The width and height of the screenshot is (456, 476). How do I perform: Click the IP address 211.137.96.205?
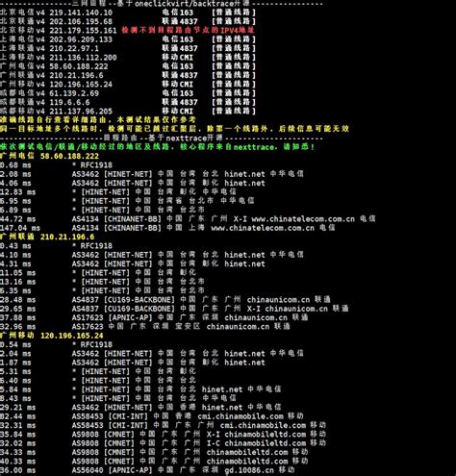coord(81,112)
